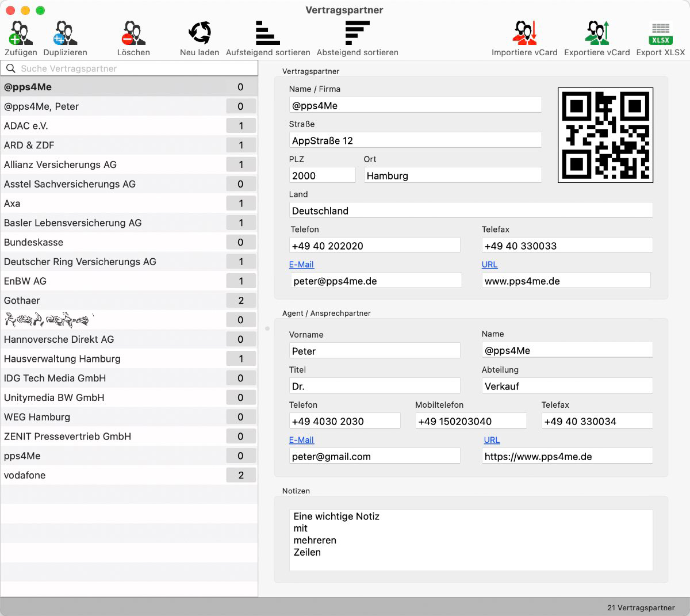Viewport: 690px width, 616px height.
Task: Click the Zufügen add partner icon
Action: click(21, 33)
